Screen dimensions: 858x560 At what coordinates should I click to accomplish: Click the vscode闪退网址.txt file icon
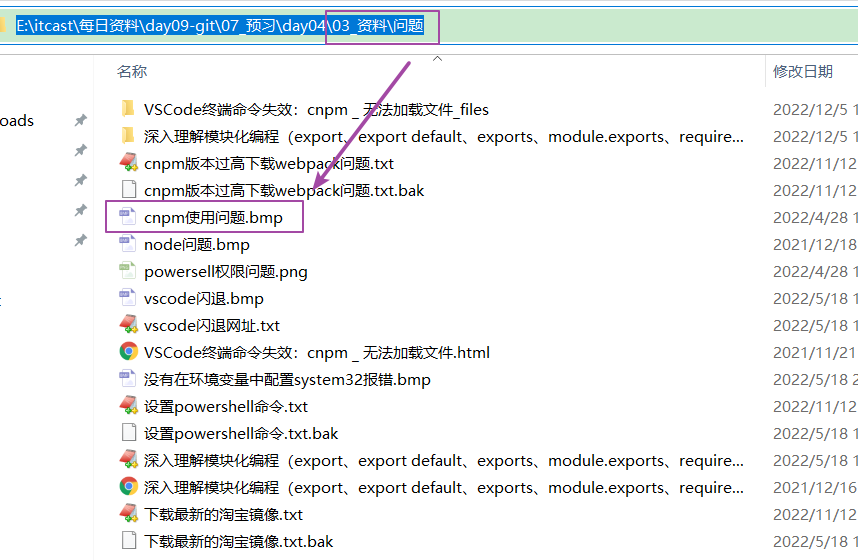(x=127, y=325)
